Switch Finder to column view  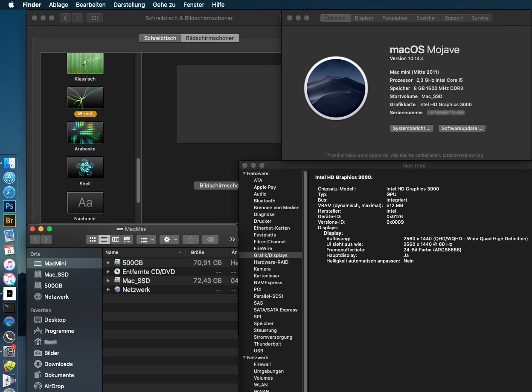115,239
